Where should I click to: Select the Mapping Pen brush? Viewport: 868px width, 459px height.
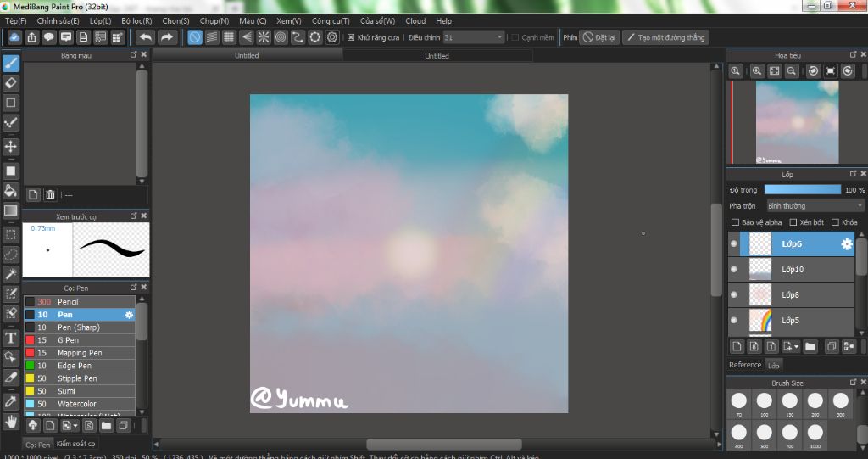click(x=80, y=353)
